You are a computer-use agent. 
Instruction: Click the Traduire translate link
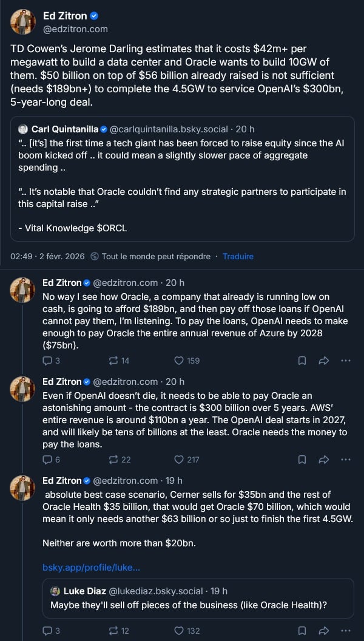click(x=238, y=256)
